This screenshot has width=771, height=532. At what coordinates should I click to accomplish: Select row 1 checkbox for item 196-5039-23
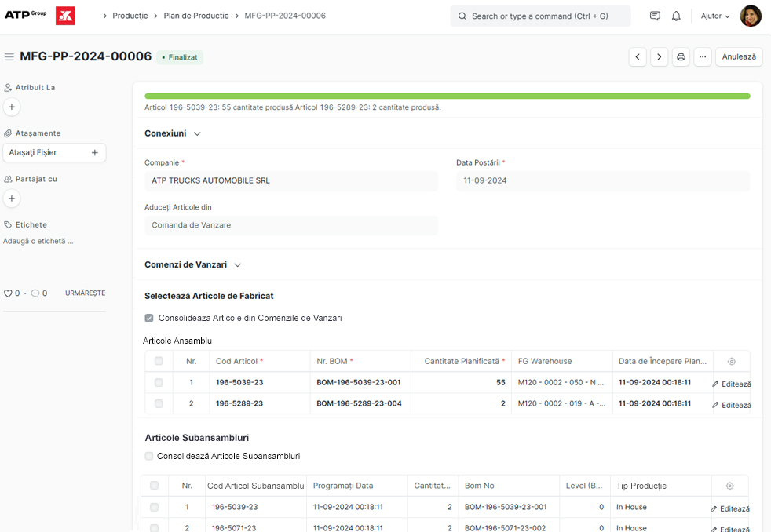click(x=159, y=383)
